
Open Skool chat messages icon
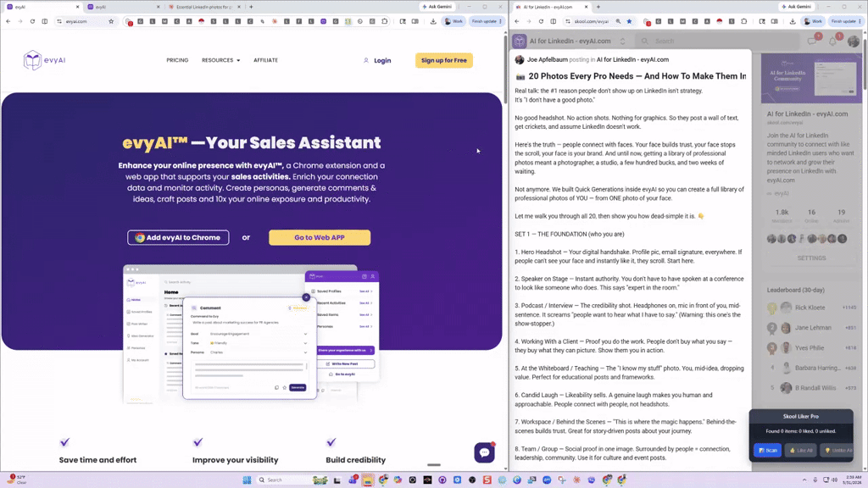point(812,41)
